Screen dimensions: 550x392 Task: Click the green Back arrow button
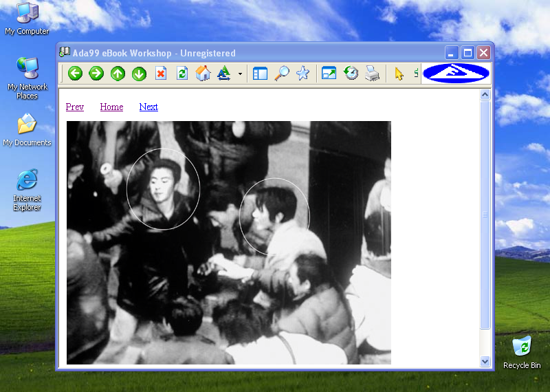pyautogui.click(x=75, y=74)
